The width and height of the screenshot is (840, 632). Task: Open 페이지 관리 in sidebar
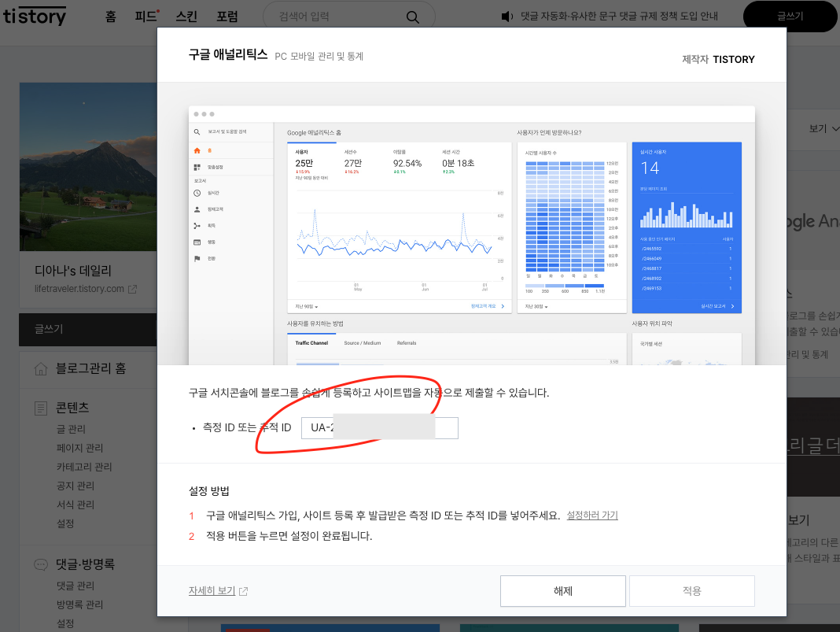[79, 448]
